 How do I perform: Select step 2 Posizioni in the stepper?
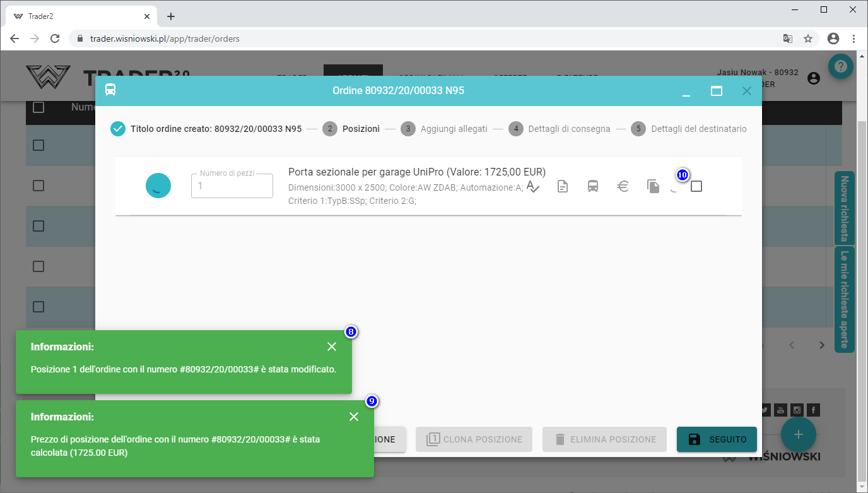coord(352,129)
